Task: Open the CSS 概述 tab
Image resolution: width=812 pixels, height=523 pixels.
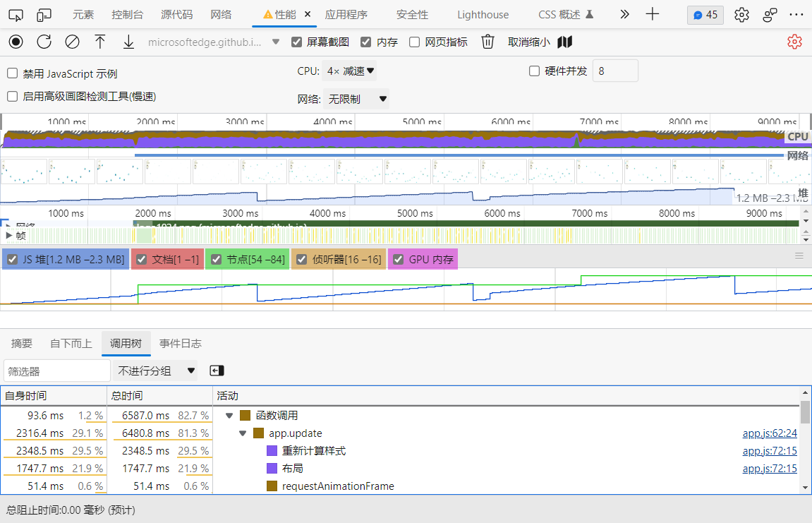Action: pyautogui.click(x=566, y=15)
